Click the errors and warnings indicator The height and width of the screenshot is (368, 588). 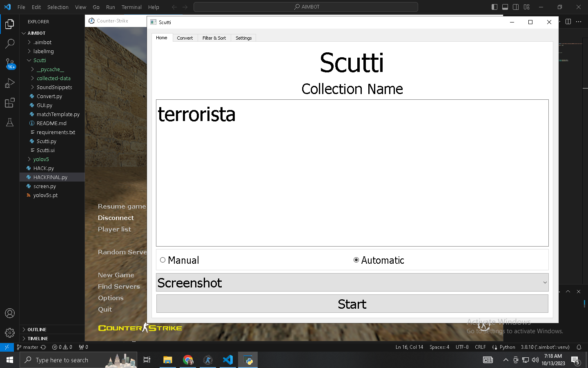pos(62,347)
